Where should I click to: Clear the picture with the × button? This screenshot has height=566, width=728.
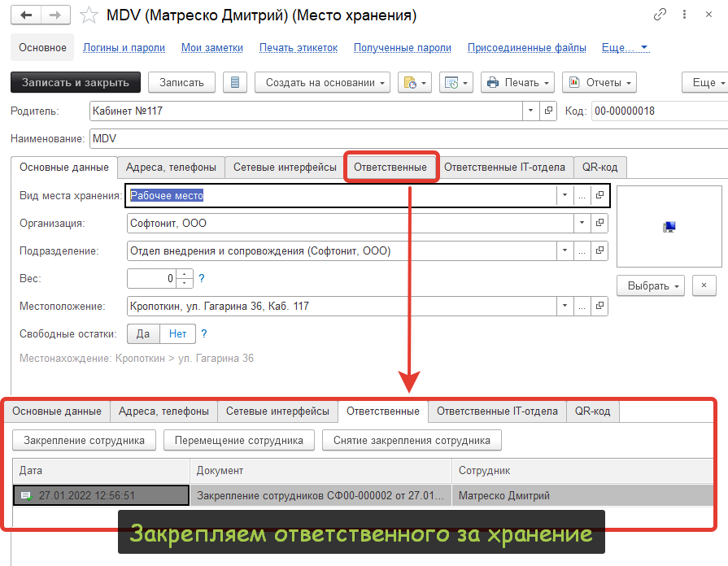click(704, 285)
